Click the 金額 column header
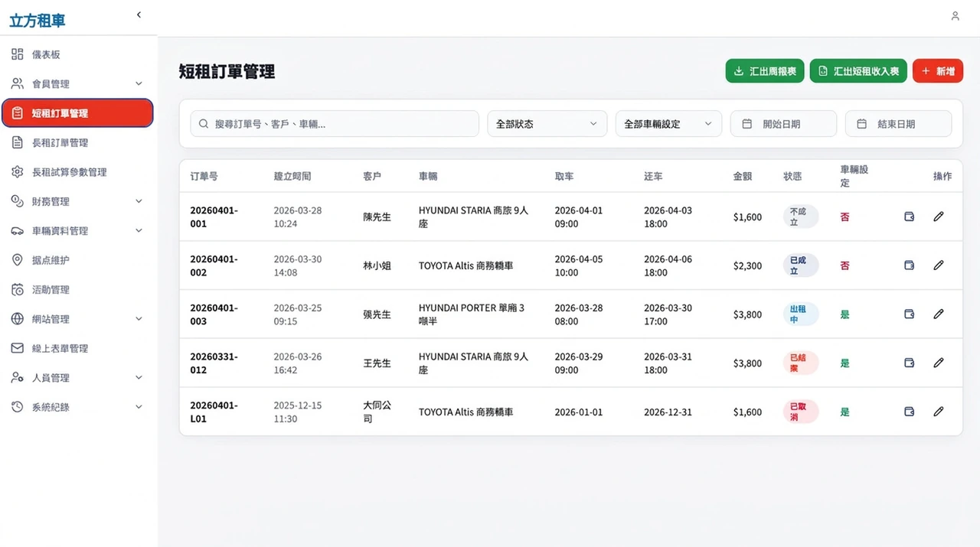This screenshot has width=980, height=547. coord(743,176)
